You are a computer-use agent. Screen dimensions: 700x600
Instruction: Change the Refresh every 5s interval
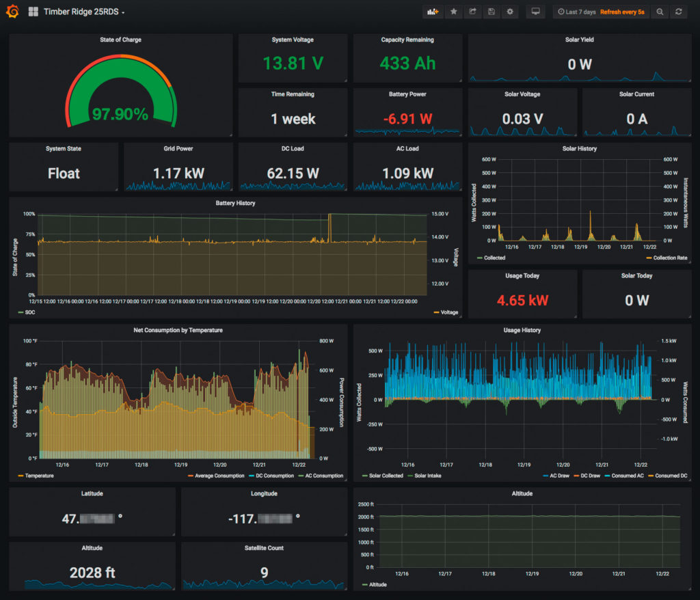tap(622, 12)
